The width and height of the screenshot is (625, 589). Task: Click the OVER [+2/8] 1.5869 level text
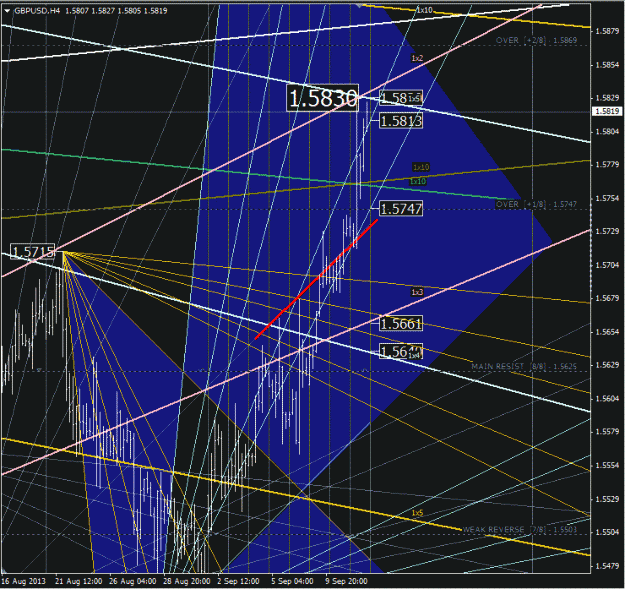click(x=536, y=41)
